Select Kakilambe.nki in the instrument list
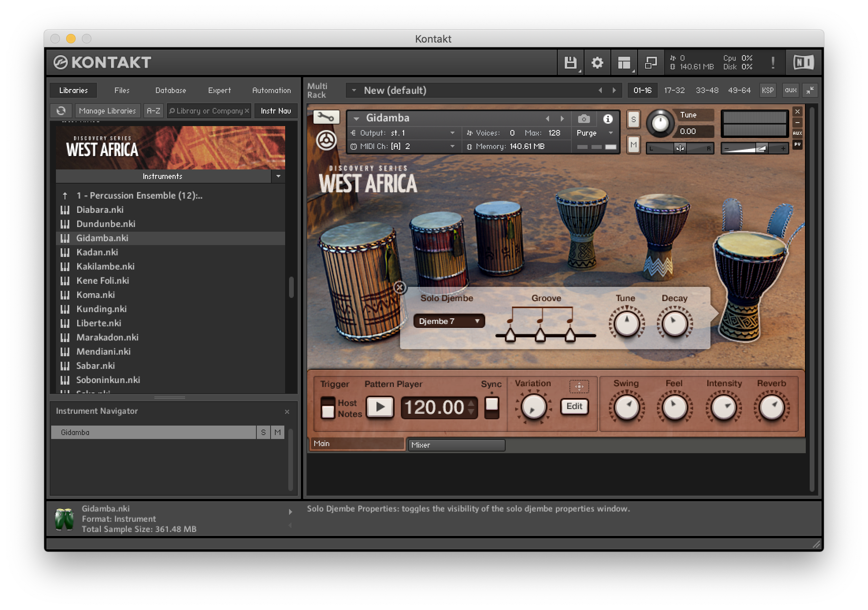This screenshot has height=610, width=868. 170,266
